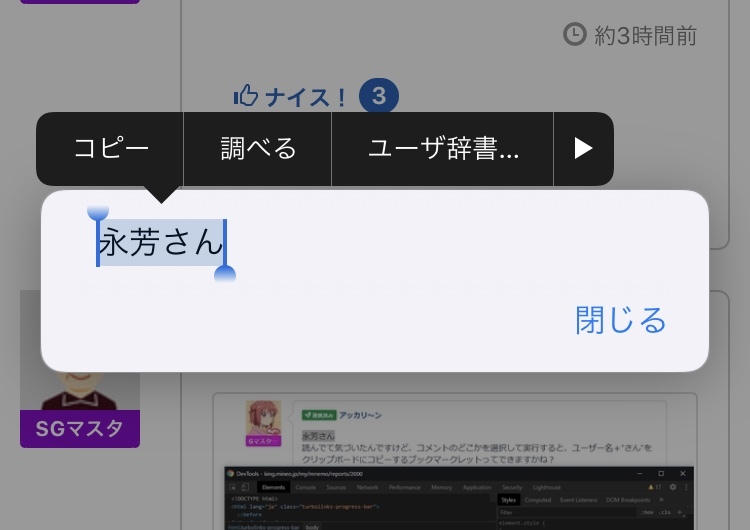Close the dialog with 閉じる
The image size is (750, 530).
point(620,320)
